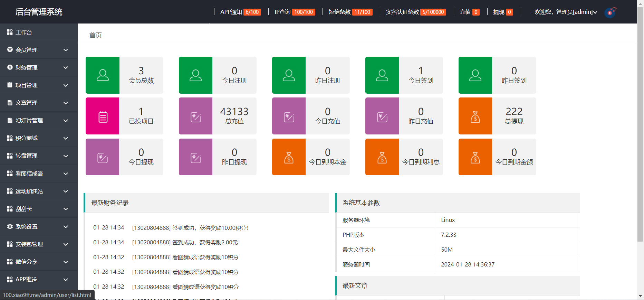This screenshot has width=644, height=300.
Task: Expand the 项目管理 menu chevron
Action: pyautogui.click(x=66, y=85)
